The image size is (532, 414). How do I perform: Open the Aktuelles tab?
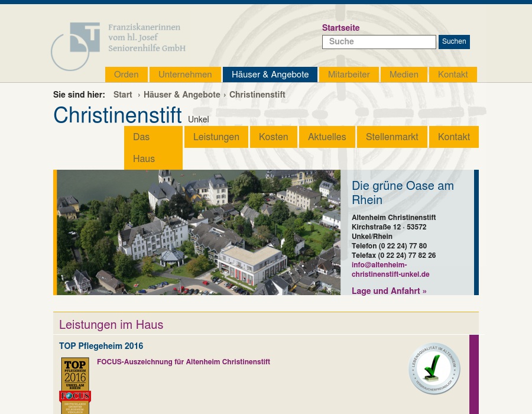click(327, 137)
